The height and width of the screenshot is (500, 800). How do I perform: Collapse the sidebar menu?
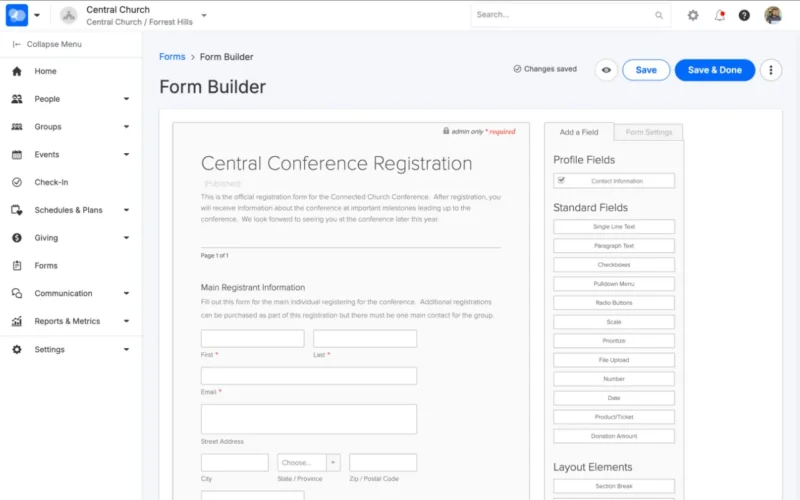click(x=47, y=44)
